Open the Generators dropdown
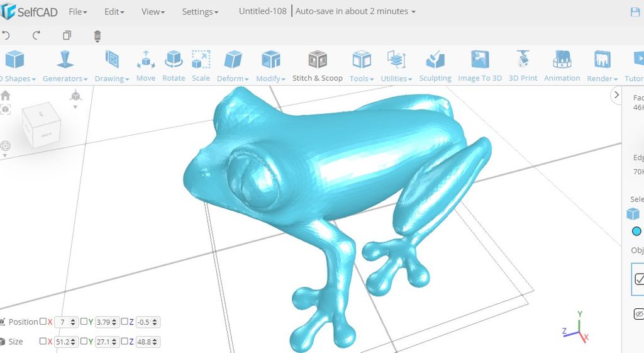The image size is (644, 353). tap(65, 65)
